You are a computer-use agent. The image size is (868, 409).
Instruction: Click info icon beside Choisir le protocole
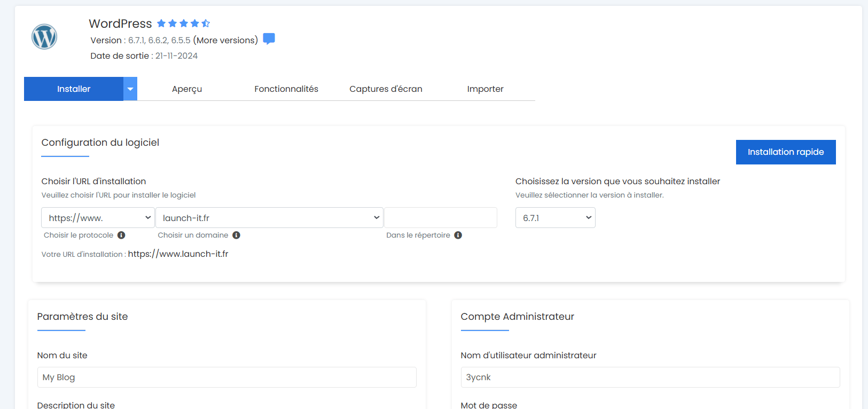[121, 235]
